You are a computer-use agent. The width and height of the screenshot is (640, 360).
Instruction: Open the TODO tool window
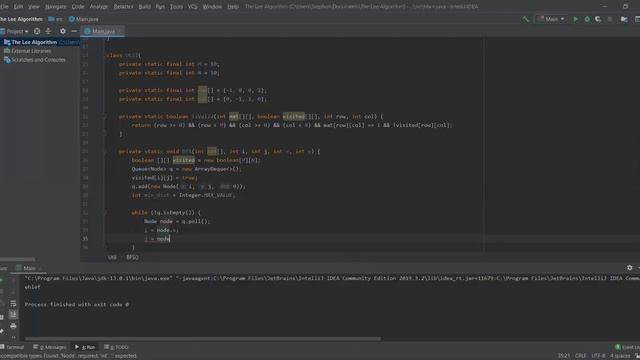[x=116, y=347]
